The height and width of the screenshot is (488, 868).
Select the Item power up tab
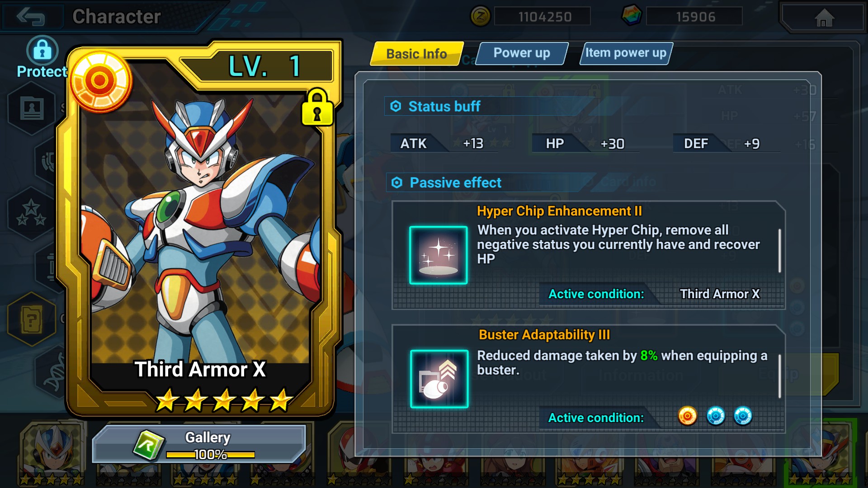pyautogui.click(x=626, y=53)
